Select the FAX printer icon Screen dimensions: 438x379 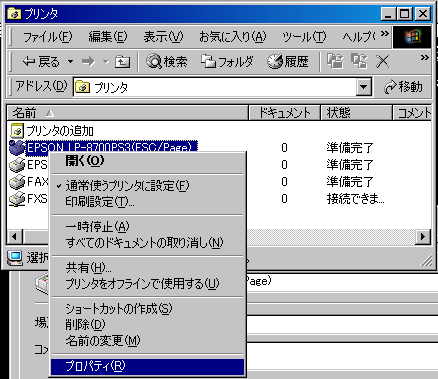[x=17, y=182]
